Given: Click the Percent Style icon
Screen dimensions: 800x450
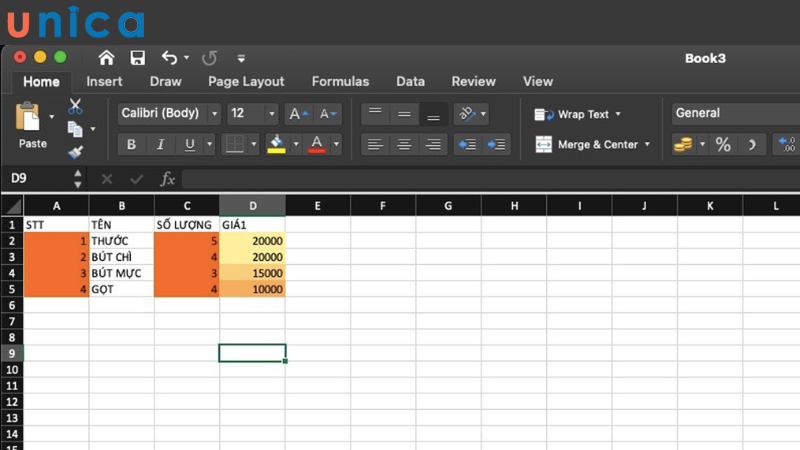Looking at the screenshot, I should 722,145.
